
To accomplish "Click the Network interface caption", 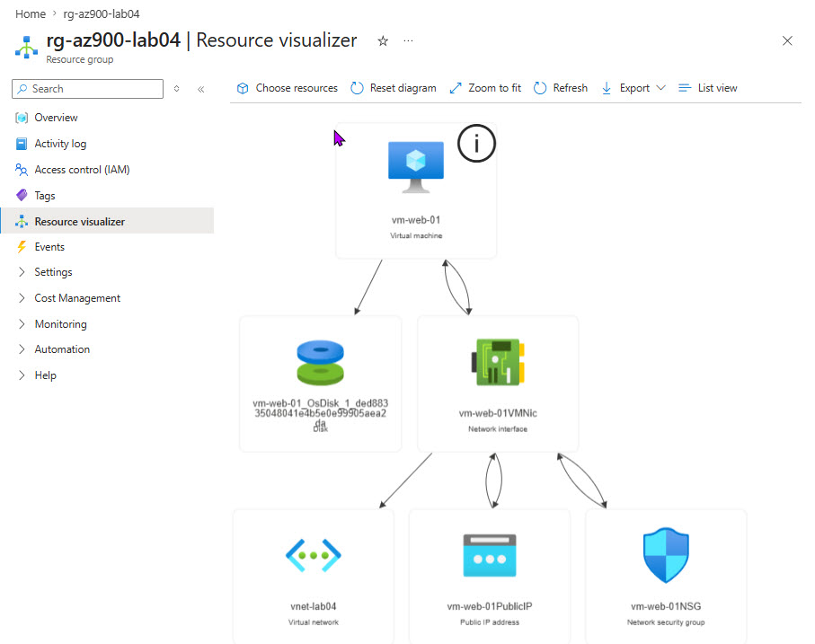I will tap(498, 429).
